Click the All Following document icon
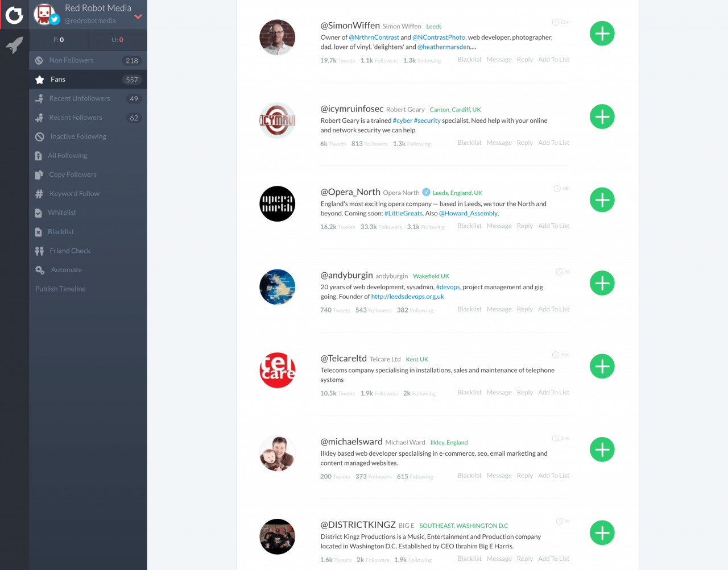 [39, 156]
